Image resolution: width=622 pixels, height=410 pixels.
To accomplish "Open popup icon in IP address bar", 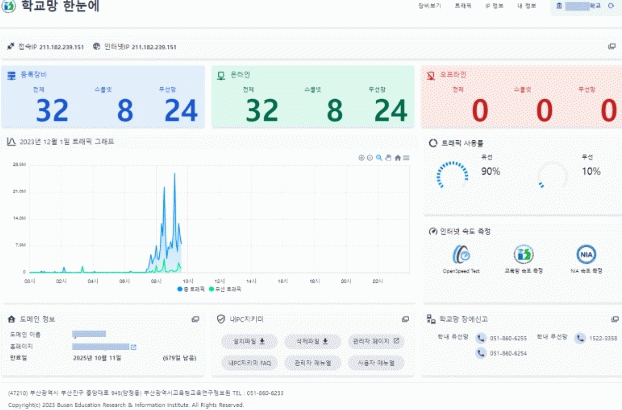I will click(x=611, y=46).
